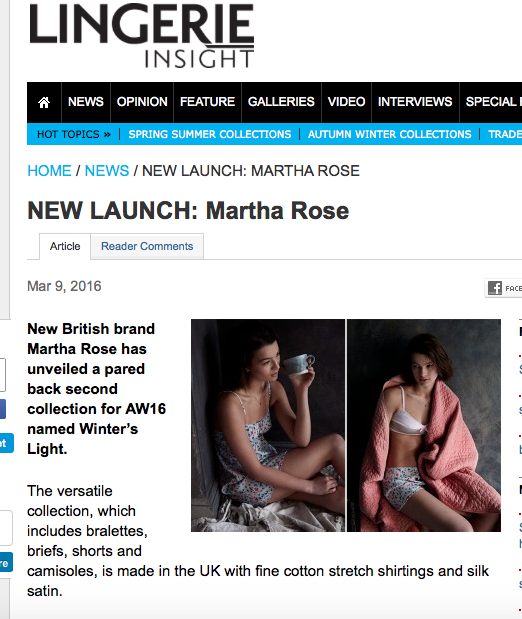Screen dimensions: 522x619
Task: Click the Facebook share icon
Action: click(495, 288)
